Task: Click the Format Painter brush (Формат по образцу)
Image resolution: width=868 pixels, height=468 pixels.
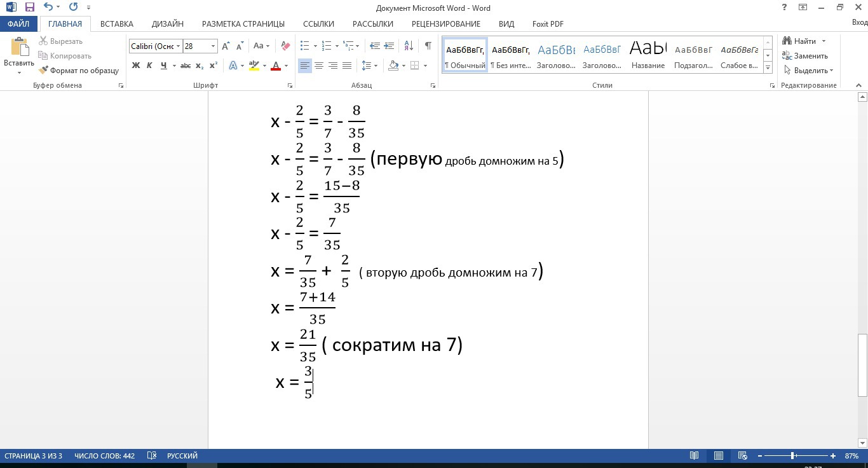Action: (79, 71)
